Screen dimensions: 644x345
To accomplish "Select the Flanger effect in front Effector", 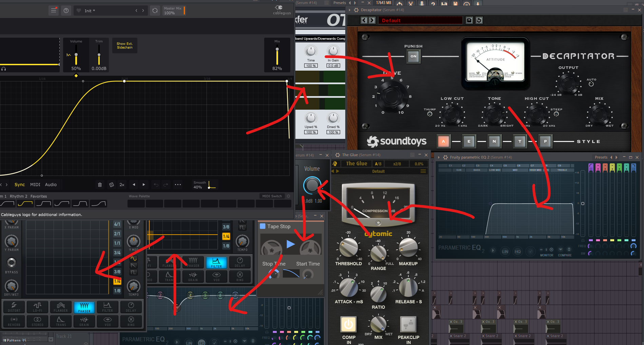I will pyautogui.click(x=61, y=307).
